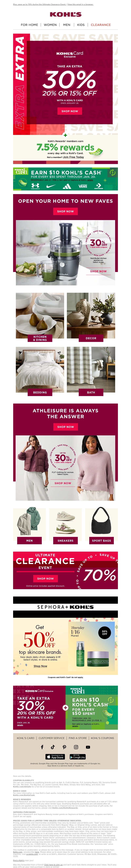Click Shop Now link in Sephora section
The height and width of the screenshot is (868, 131).
[40, 666]
